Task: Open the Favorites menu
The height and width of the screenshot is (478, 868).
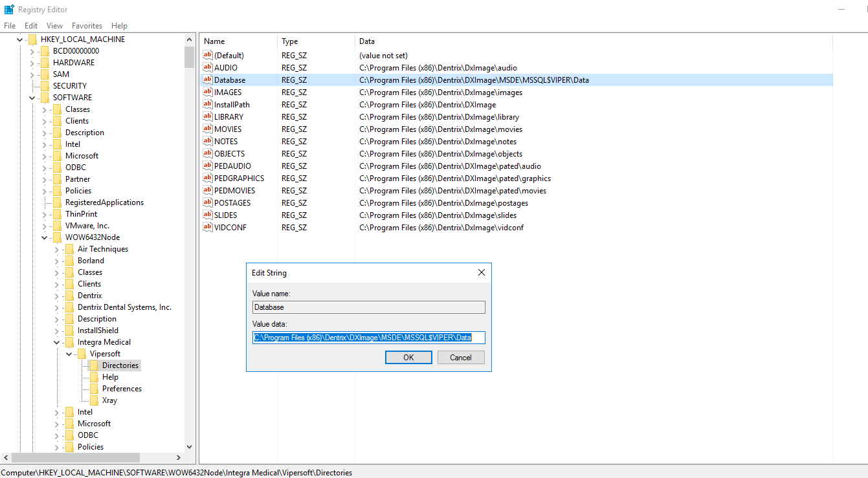Action: coord(87,25)
